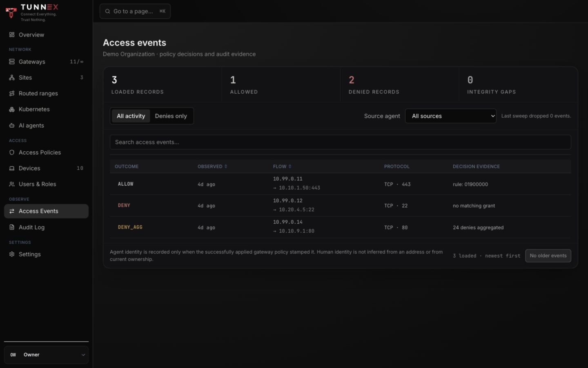The image size is (588, 368).
Task: Open the Overview page
Action: click(x=46, y=35)
